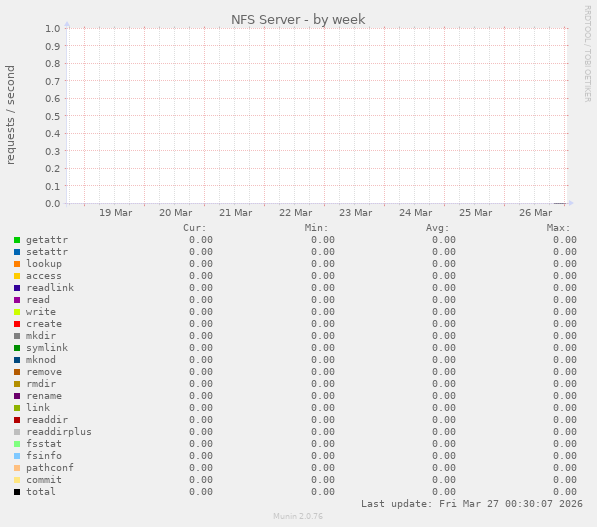The width and height of the screenshot is (597, 527).
Task: Click the 'readlink' legend label
Action: 50,287
